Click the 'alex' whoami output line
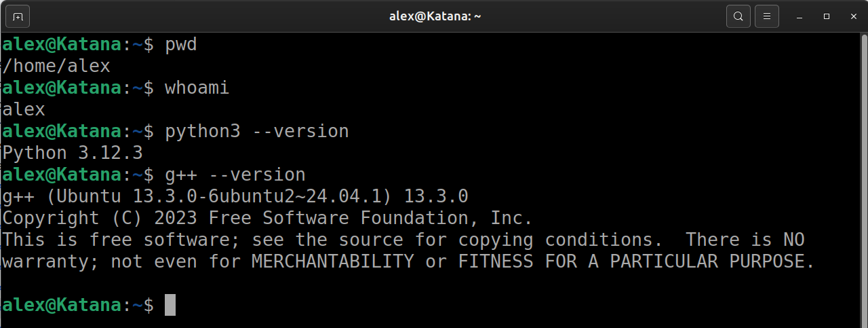The image size is (868, 328). pyautogui.click(x=24, y=110)
